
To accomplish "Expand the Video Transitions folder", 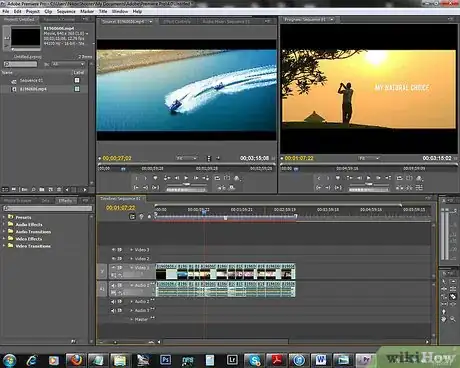I will pyautogui.click(x=4, y=246).
